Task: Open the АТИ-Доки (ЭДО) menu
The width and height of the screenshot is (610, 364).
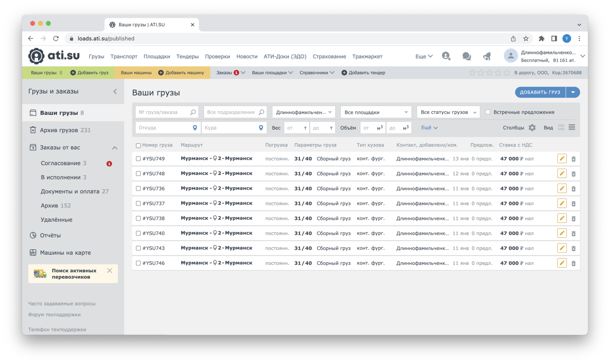Action: 285,56
